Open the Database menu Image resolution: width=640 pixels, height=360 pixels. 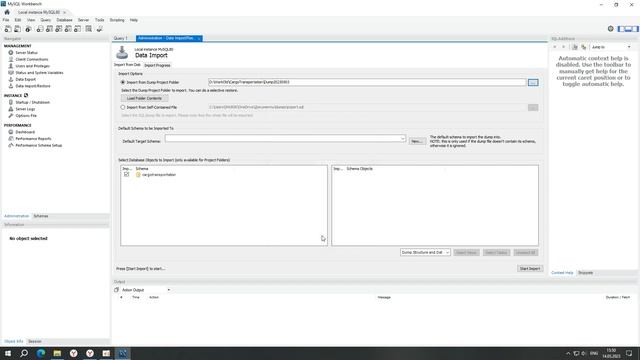(x=64, y=20)
